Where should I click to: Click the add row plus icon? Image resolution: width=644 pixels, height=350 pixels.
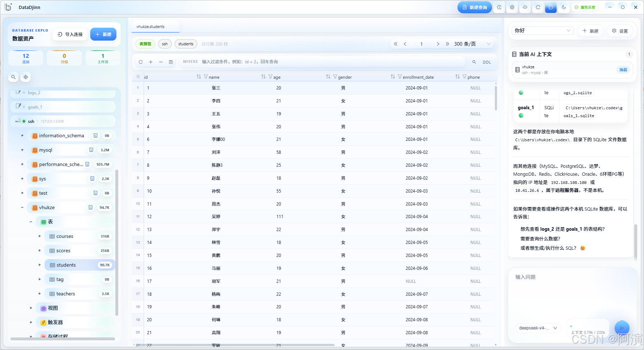tap(151, 62)
